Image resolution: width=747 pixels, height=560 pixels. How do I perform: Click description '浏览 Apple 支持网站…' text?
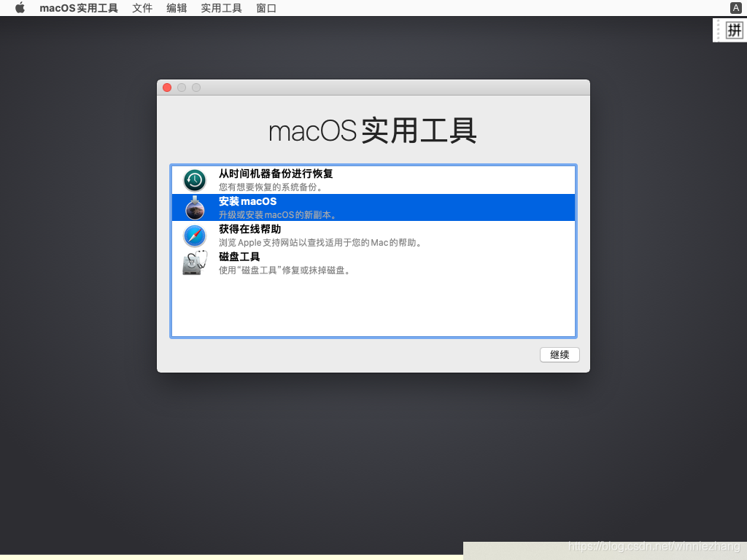[x=321, y=242]
